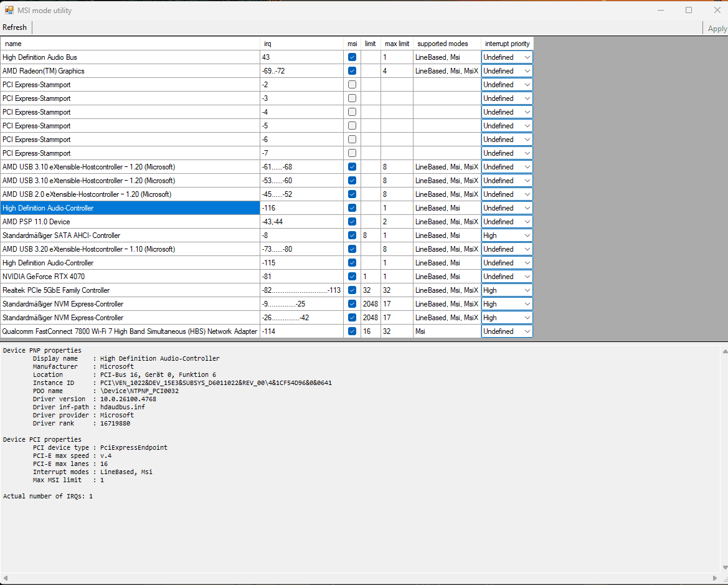Click the Refresh toolbar button
Screen dimensions: 728x585
pos(15,27)
